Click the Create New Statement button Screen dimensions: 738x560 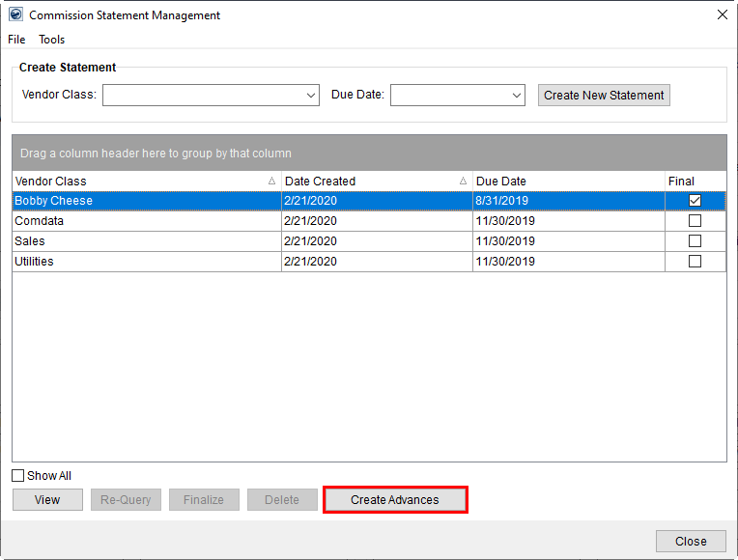[x=604, y=96]
